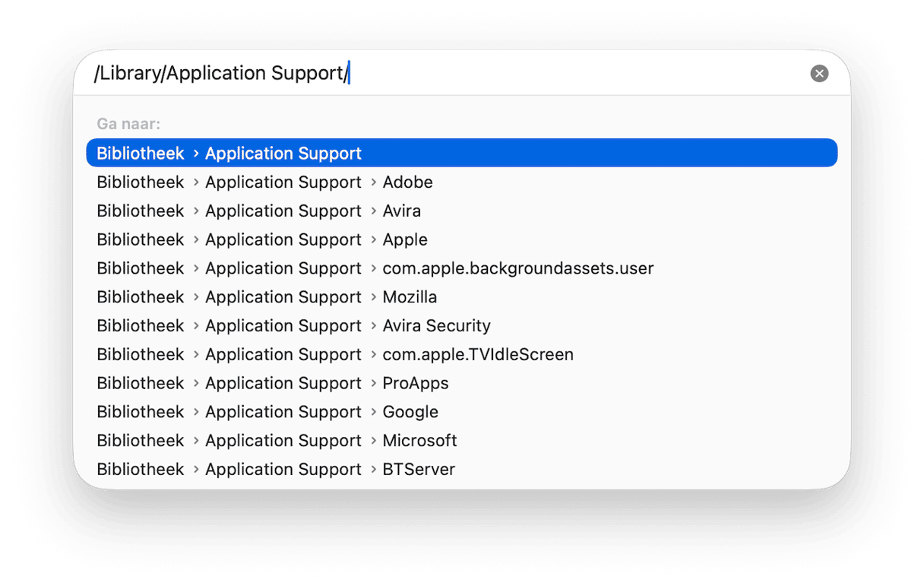Click the chevron after Bibliotheek in highlighted row

[196, 154]
